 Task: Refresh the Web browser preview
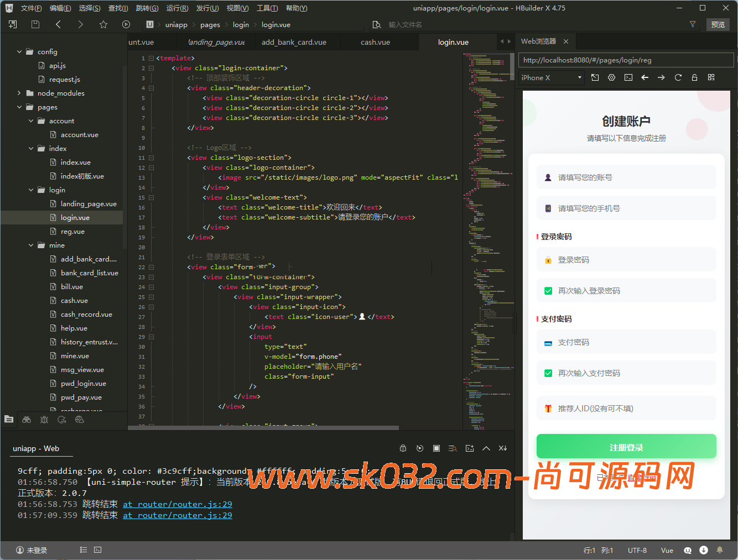pyautogui.click(x=678, y=77)
